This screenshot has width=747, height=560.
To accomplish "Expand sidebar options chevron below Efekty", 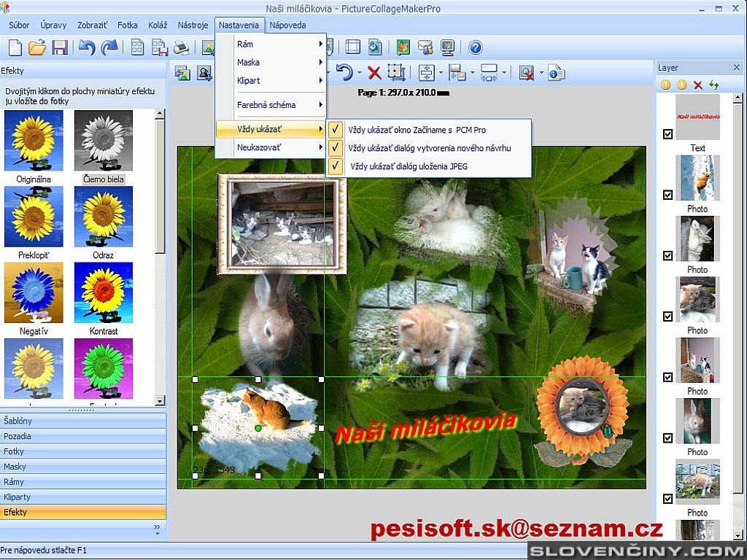I will pyautogui.click(x=158, y=529).
